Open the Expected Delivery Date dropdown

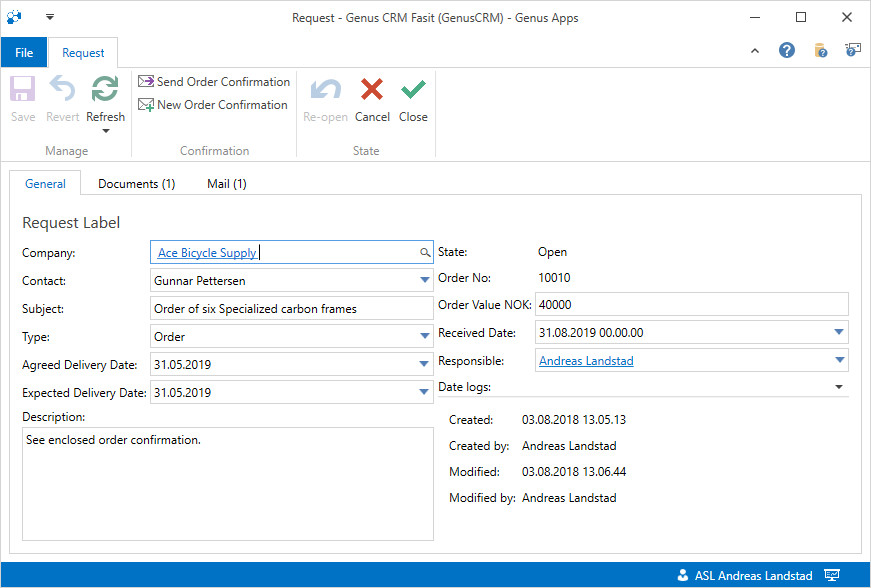tap(424, 392)
